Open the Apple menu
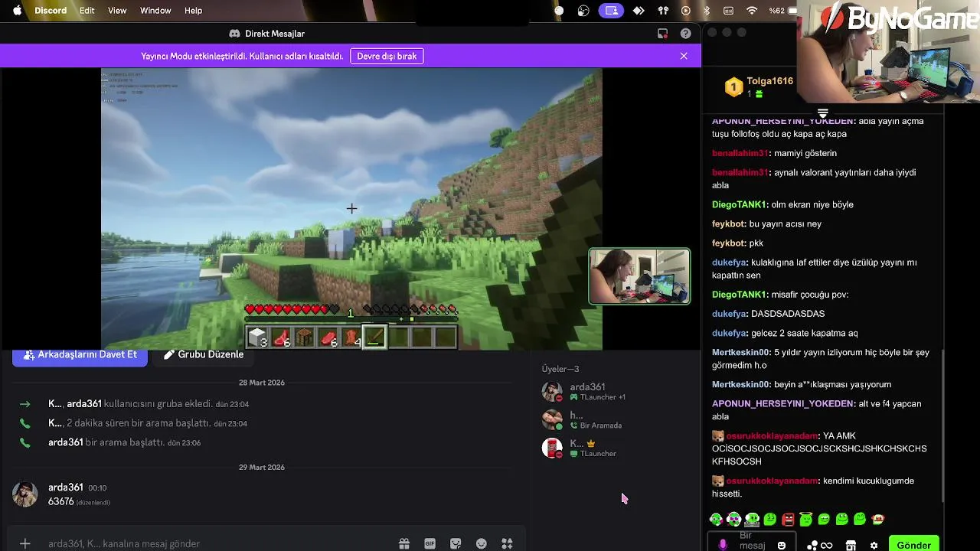The height and width of the screenshot is (551, 980). click(17, 11)
